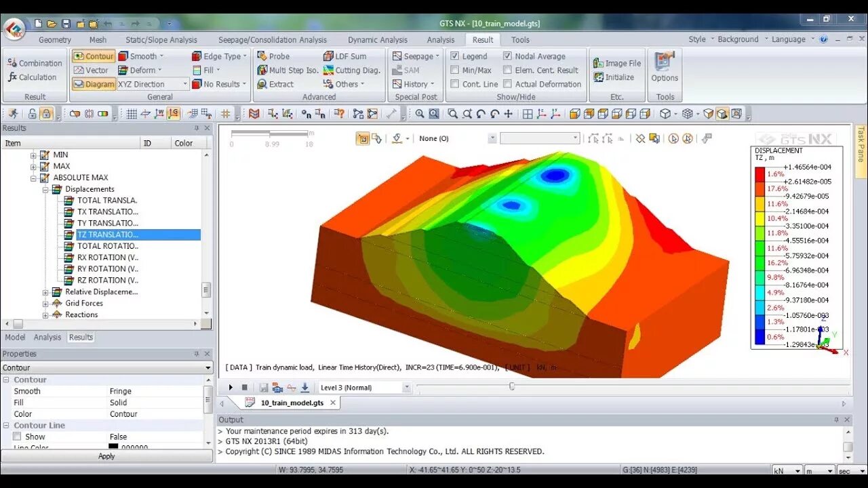Open the Level 3 (Normal) dropdown

364,388
